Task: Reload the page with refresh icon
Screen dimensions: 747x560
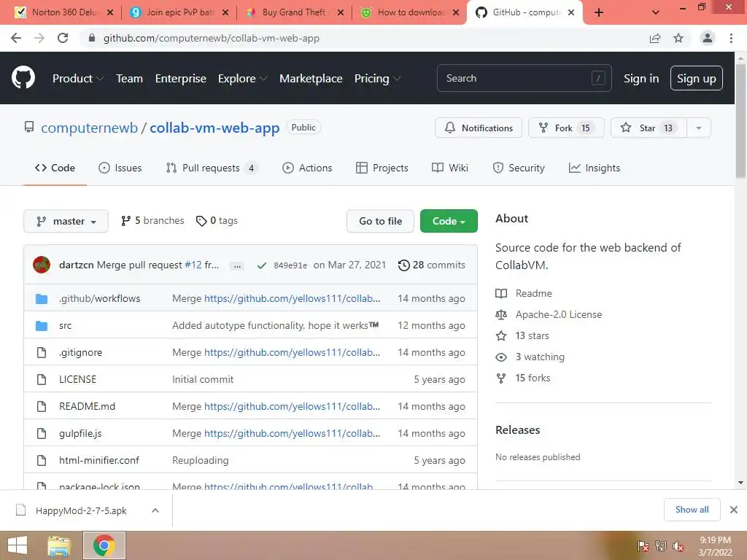Action: click(x=63, y=38)
